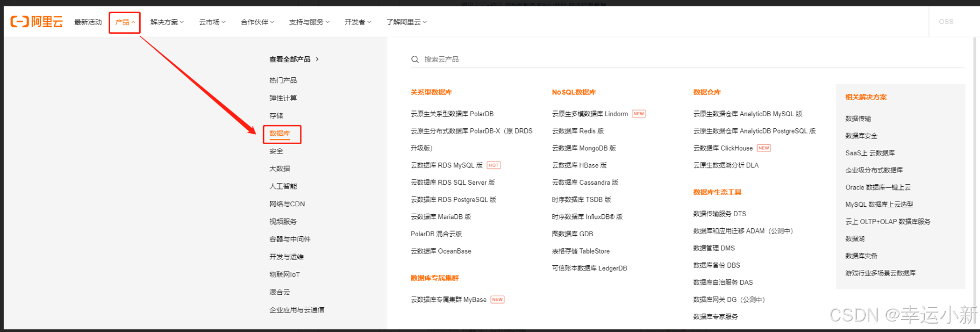Open 最新活动 in top navigation

[88, 22]
